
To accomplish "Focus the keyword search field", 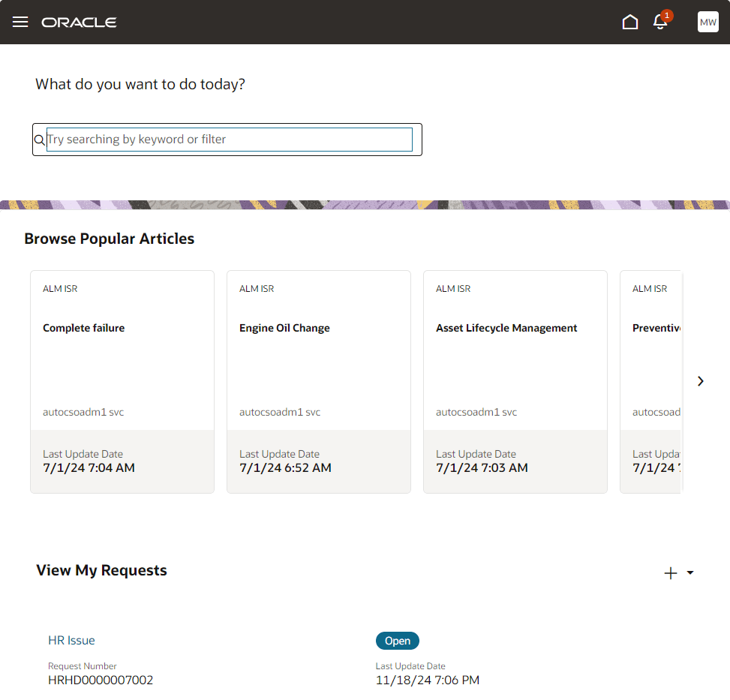I will [230, 140].
